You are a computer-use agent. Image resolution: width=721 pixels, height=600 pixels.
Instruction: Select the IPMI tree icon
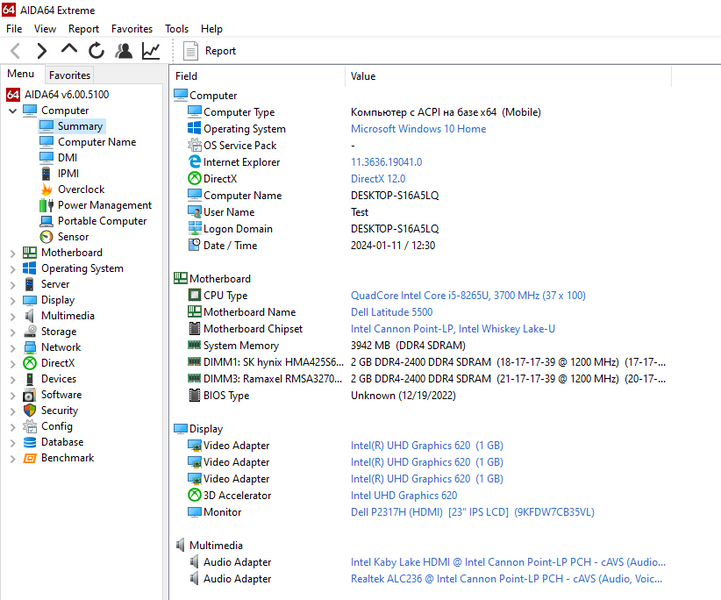click(x=46, y=173)
